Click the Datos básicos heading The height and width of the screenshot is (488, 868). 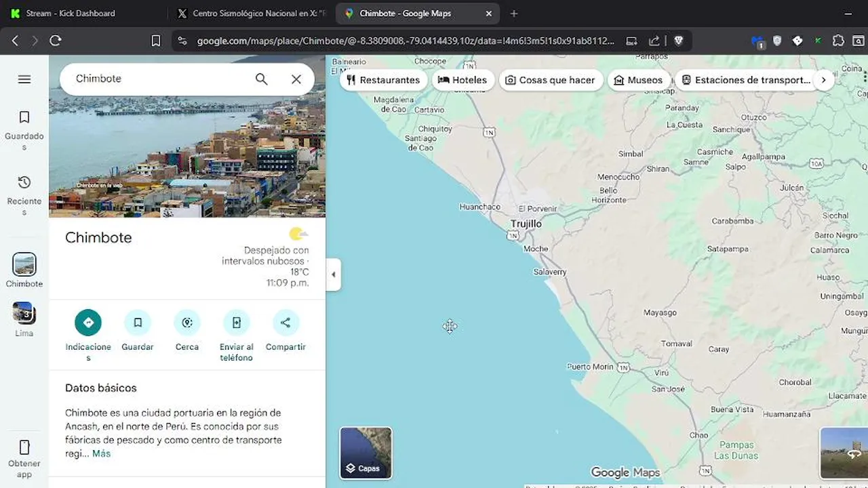click(101, 388)
